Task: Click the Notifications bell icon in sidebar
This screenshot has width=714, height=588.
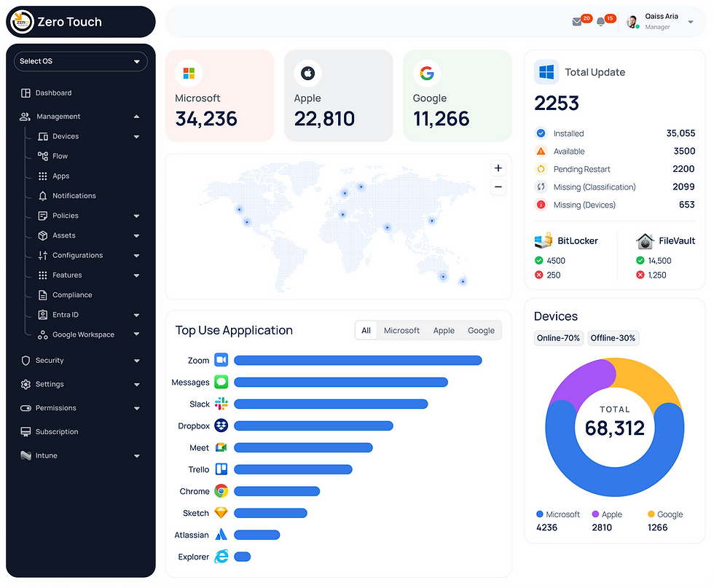Action: [x=43, y=196]
